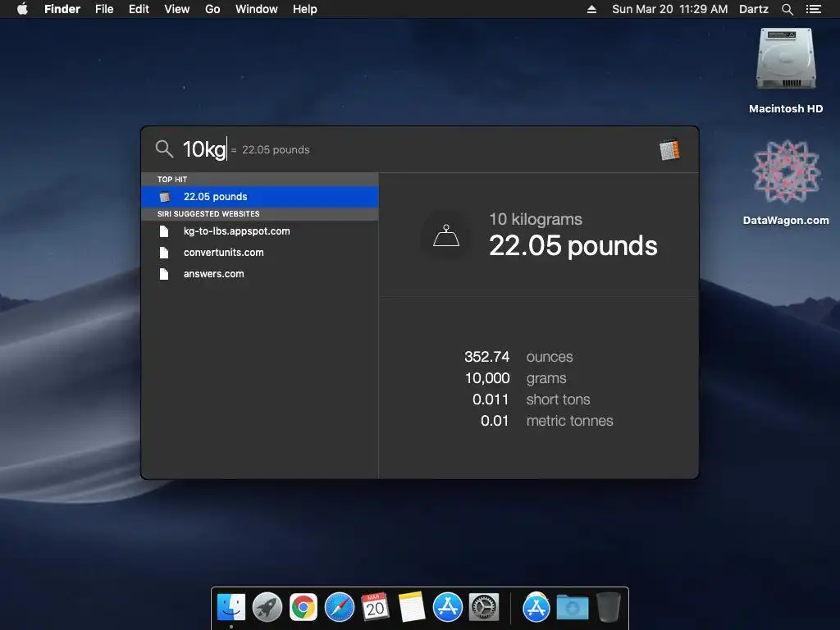
Task: Open the View menu
Action: tap(177, 9)
